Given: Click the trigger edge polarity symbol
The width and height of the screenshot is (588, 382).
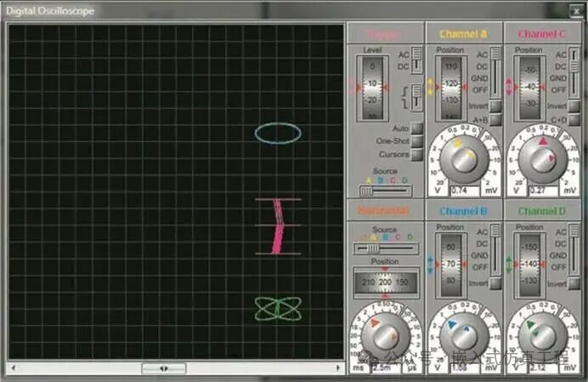Looking at the screenshot, I should 404,98.
